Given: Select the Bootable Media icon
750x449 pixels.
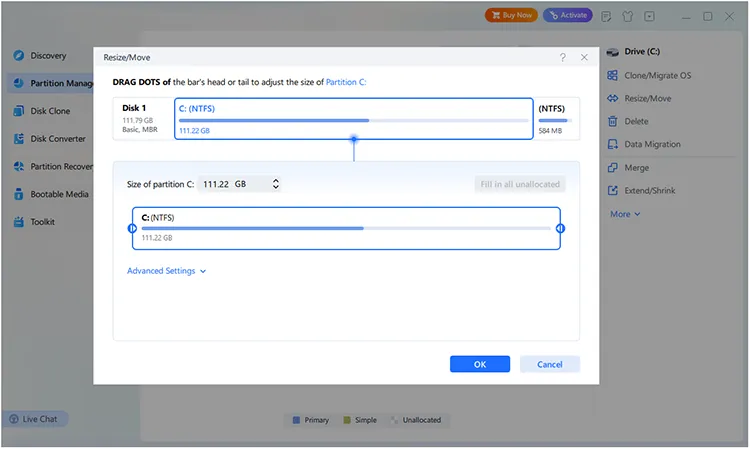Looking at the screenshot, I should pos(19,194).
